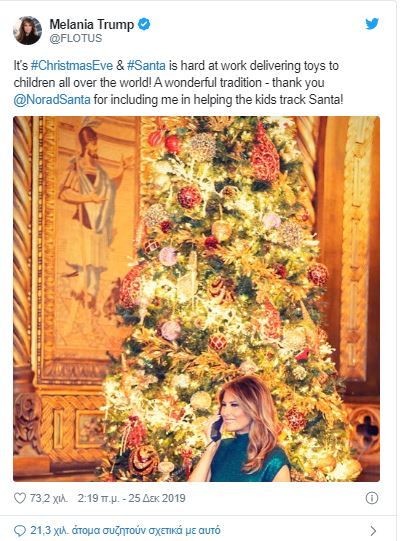This screenshot has width=404, height=541.
Task: Click the speech bubble reply icon
Action: click(20, 530)
